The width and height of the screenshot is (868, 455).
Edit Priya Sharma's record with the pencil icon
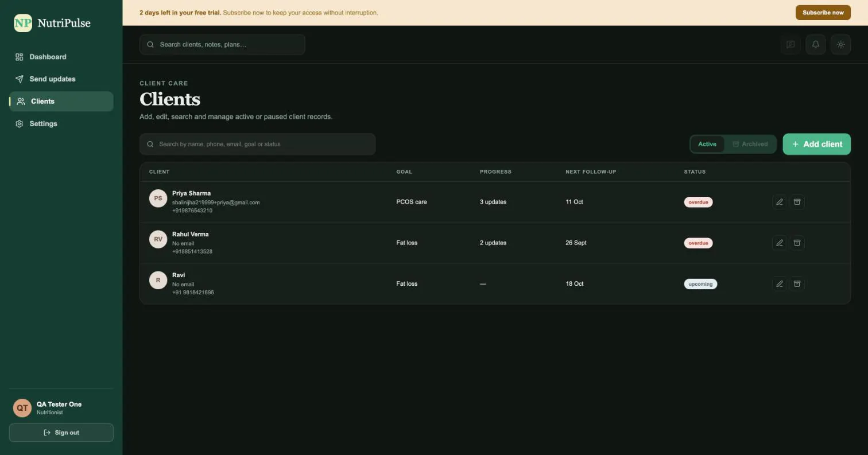point(780,202)
